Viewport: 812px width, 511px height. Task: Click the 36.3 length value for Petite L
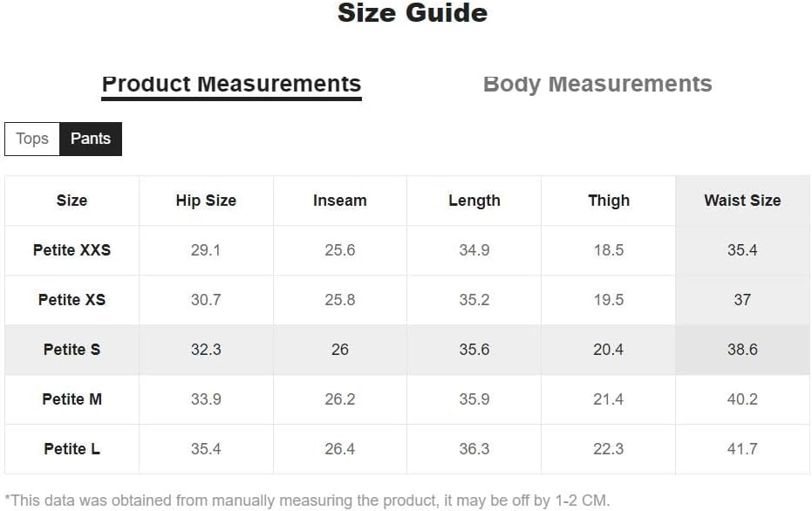pyautogui.click(x=474, y=449)
